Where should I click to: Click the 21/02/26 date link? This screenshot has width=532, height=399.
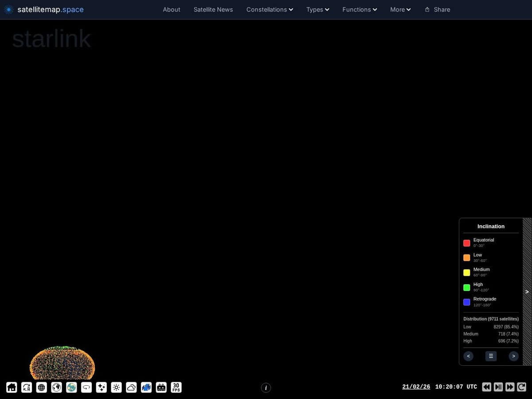[x=416, y=387]
